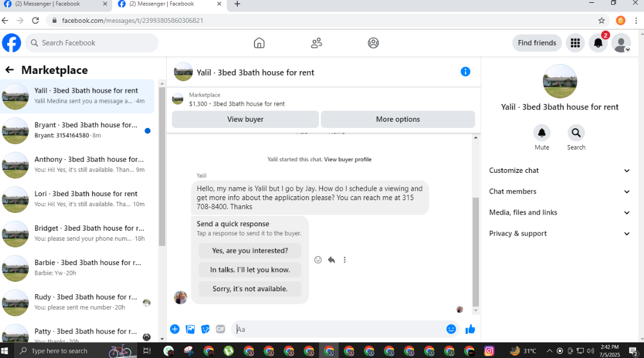This screenshot has width=644, height=358.
Task: Open the Rudy conversation
Action: tap(77, 302)
